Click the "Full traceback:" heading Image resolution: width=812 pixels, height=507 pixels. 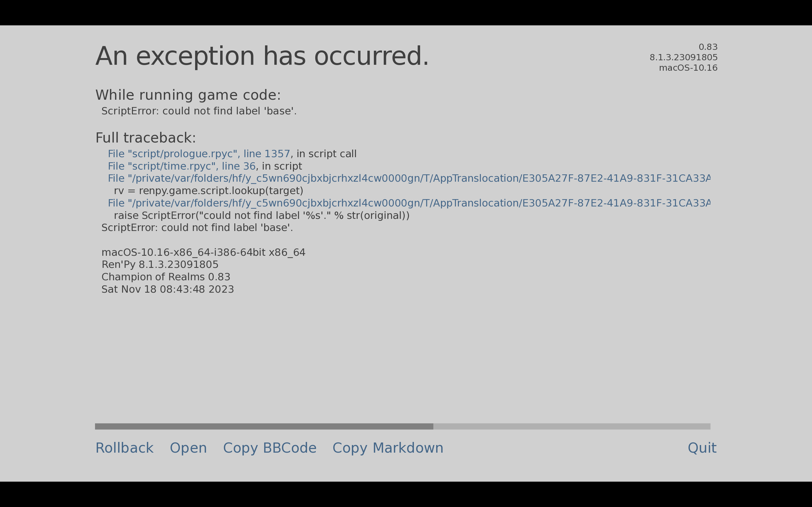[x=145, y=138]
